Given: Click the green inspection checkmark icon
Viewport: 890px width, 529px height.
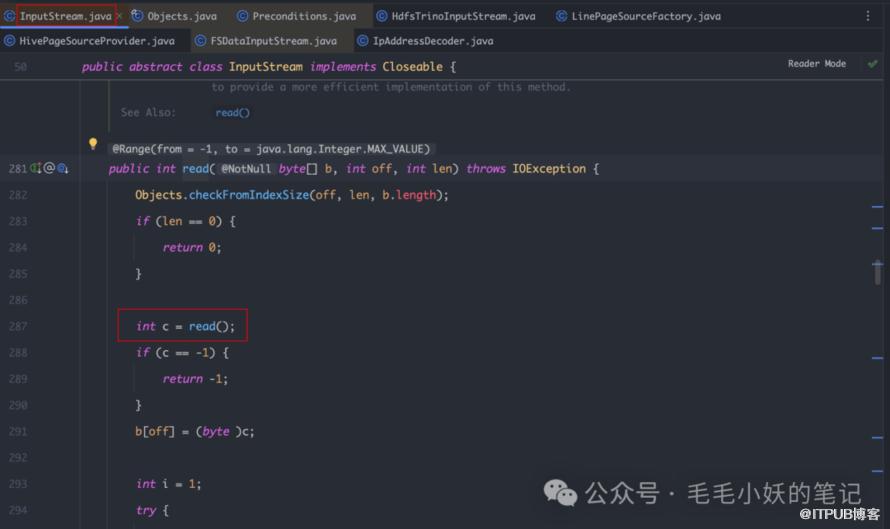Looking at the screenshot, I should tap(872, 64).
